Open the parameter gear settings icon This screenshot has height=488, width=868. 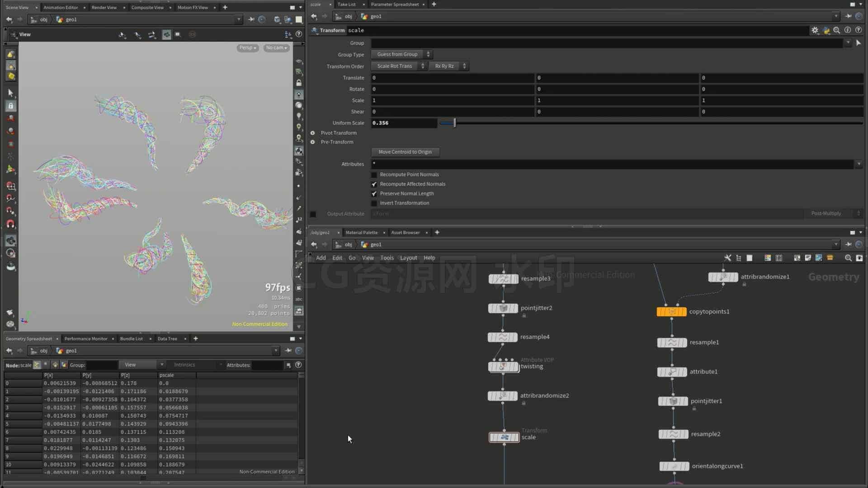click(815, 30)
